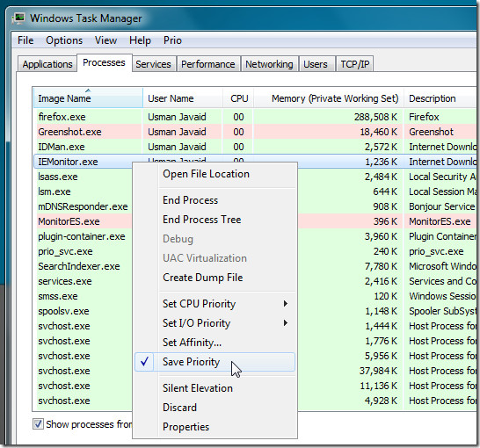Expand the Set I/O Priority submenu arrow
Viewport: 480px width, 448px height.
tap(286, 323)
